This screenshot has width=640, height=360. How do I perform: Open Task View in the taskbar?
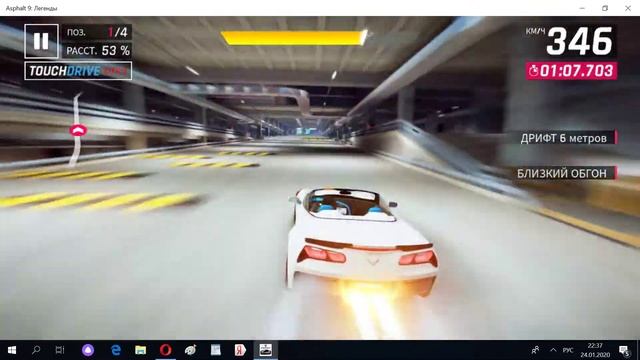[x=60, y=350]
